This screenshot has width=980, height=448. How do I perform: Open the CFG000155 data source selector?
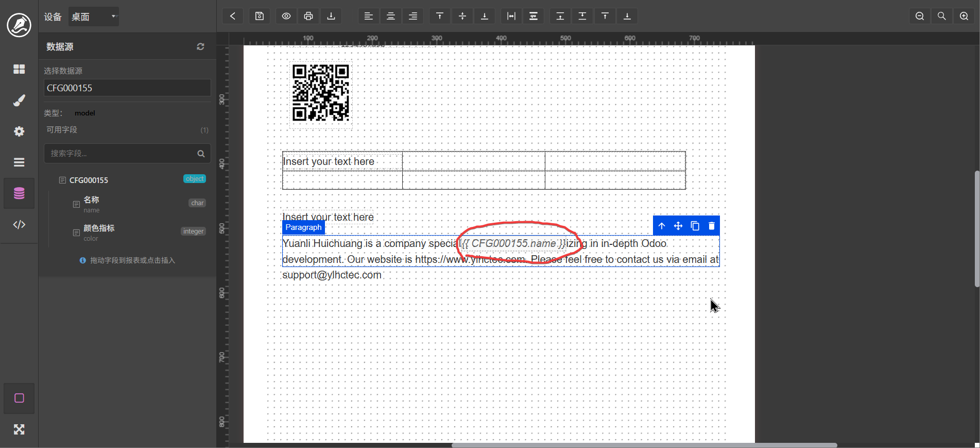coord(127,88)
